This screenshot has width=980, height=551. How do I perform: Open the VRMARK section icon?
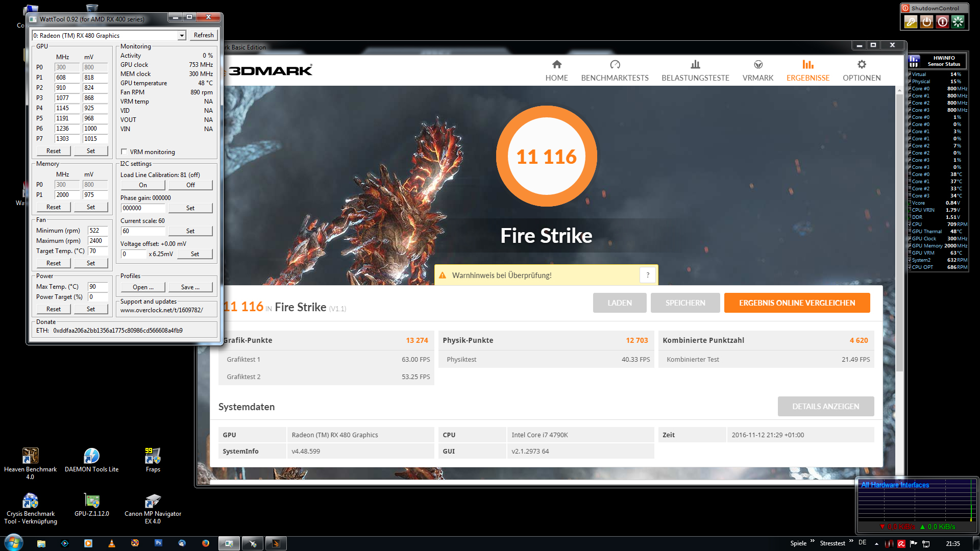758,64
